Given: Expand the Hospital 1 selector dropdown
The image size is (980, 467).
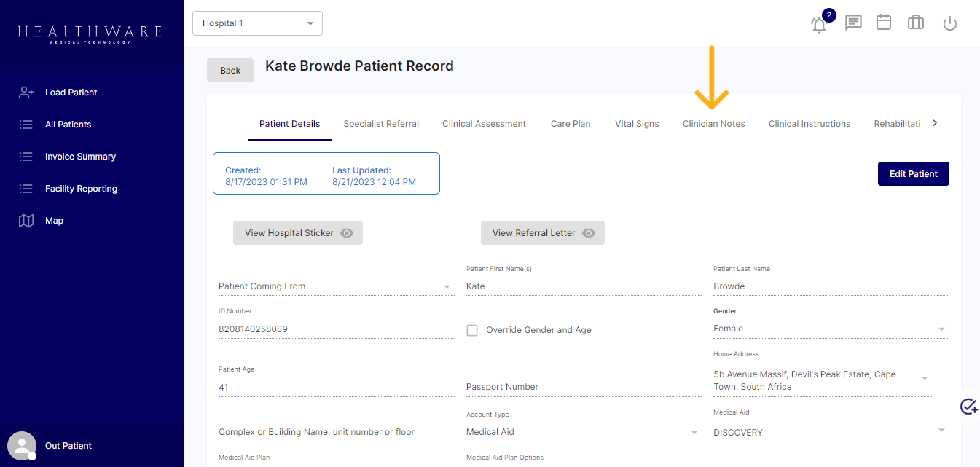Looking at the screenshot, I should [x=257, y=23].
